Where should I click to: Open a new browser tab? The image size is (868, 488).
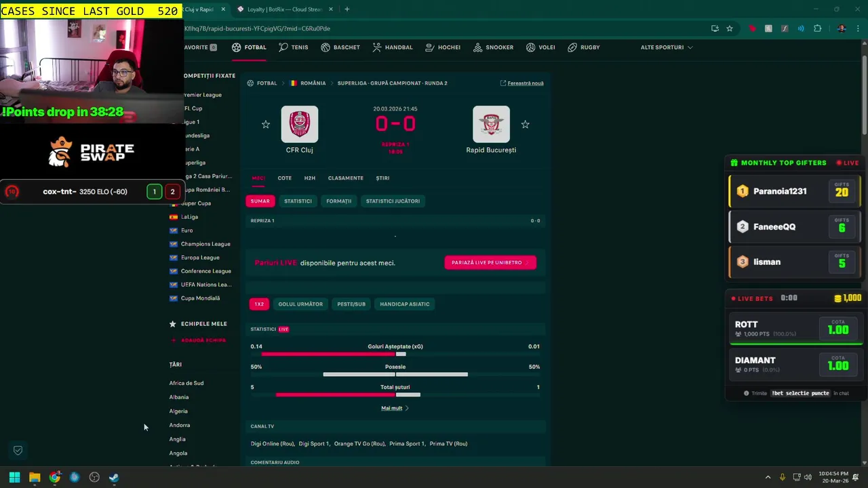[x=347, y=9]
